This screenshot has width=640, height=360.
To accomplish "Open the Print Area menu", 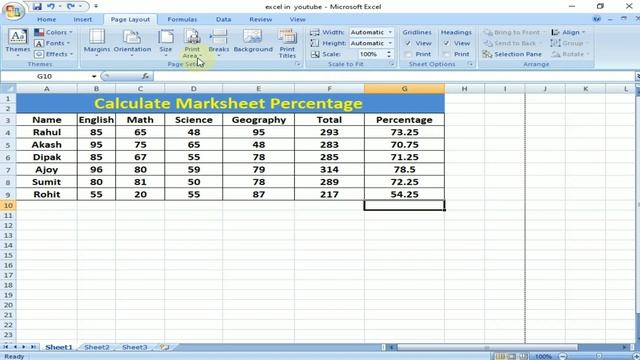I will pos(192,44).
